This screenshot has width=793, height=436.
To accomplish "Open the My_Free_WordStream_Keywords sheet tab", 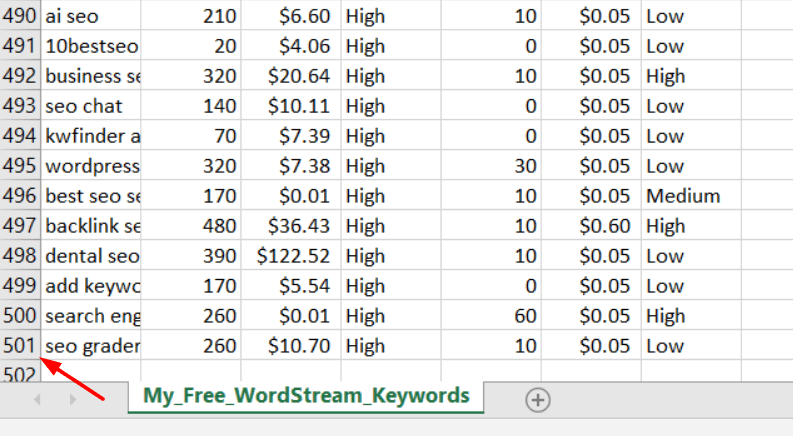I will click(306, 396).
